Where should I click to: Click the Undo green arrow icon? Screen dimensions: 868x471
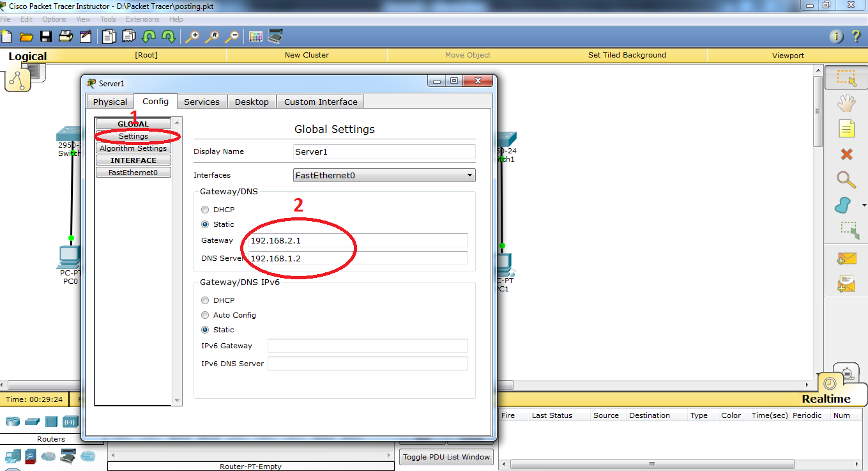click(x=149, y=36)
